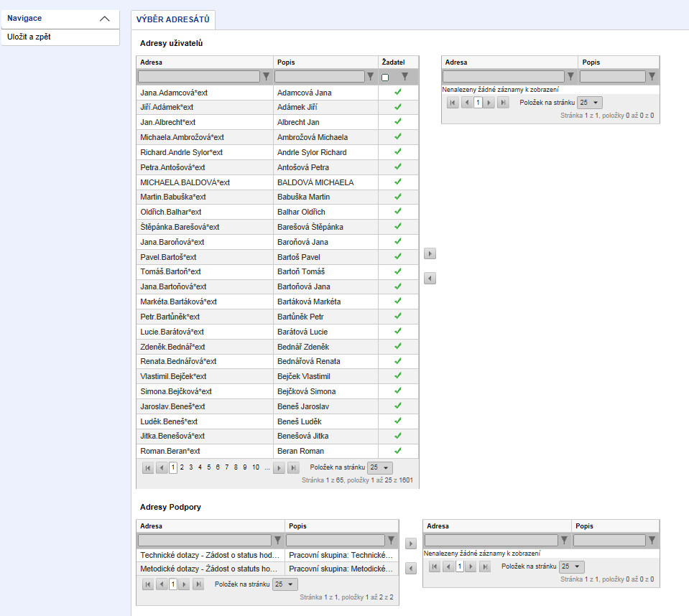689x616 pixels.
Task: Click Žadatel checkmark for Bejčková Simona
Action: click(398, 391)
